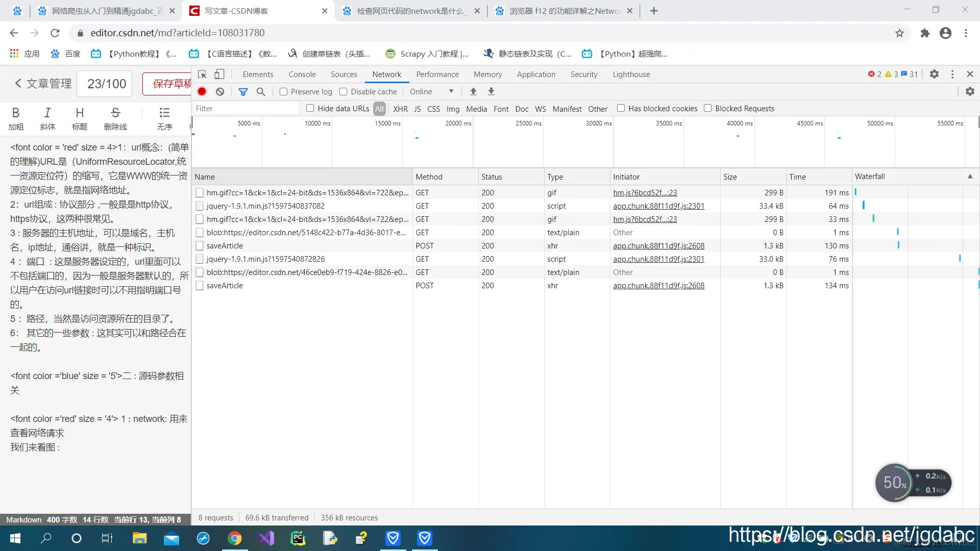Switch to the Console tab
This screenshot has width=980, height=551.
coord(302,74)
